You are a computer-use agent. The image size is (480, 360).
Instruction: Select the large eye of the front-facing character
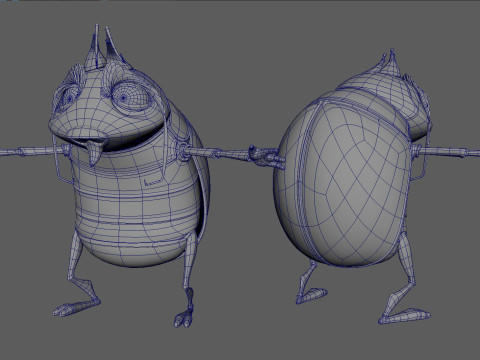[131, 97]
